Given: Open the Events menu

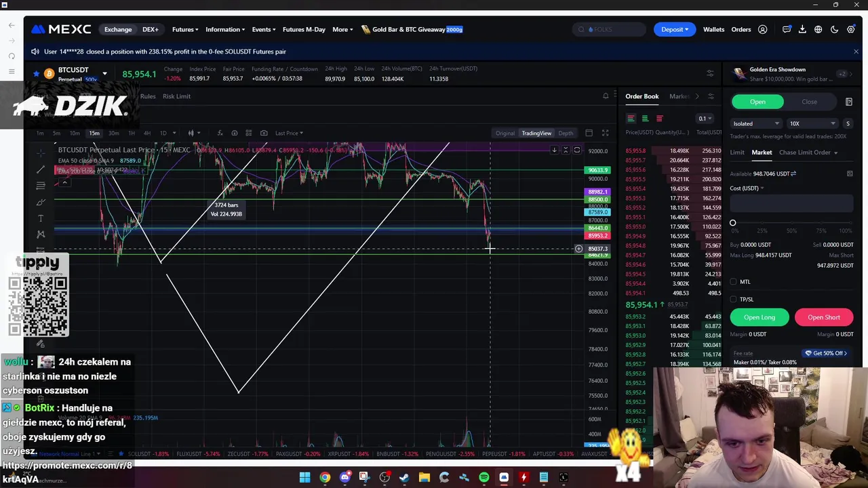Looking at the screenshot, I should click(264, 29).
